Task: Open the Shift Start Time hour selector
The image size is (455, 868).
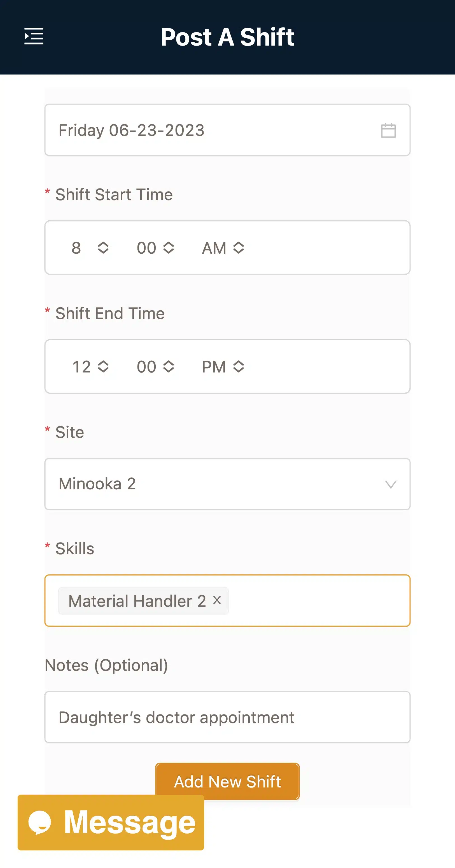Action: 90,248
